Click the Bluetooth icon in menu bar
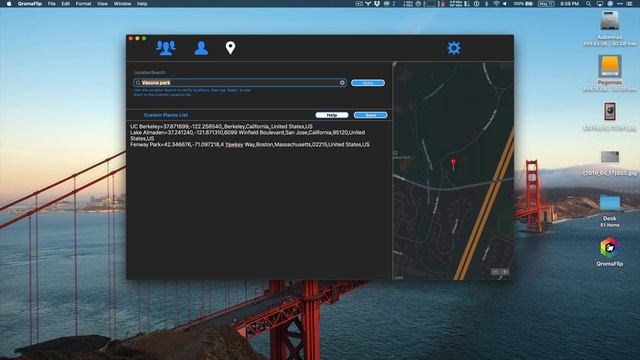The image size is (640, 360). click(486, 4)
